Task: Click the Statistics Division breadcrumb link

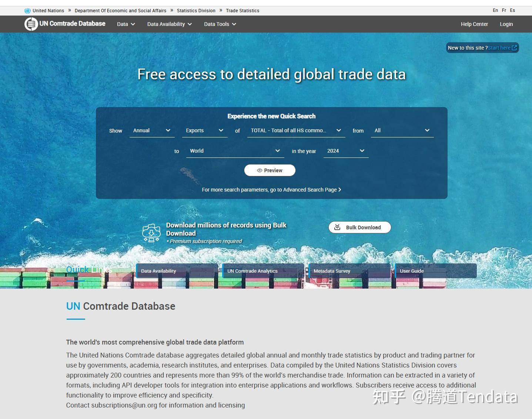Action: (196, 11)
